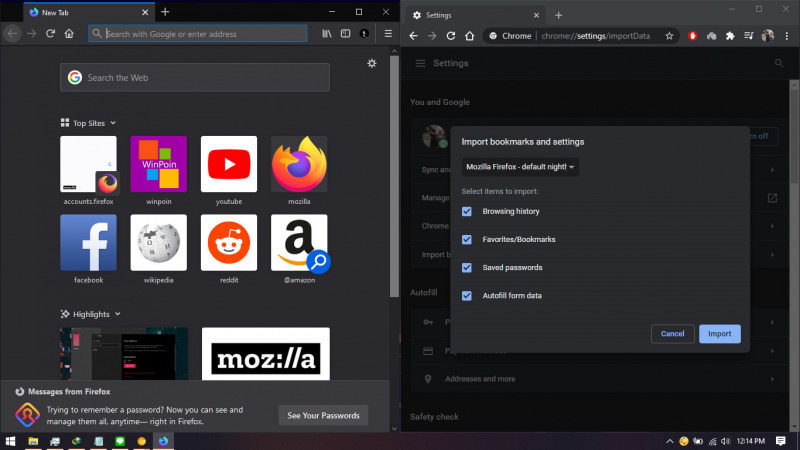Viewport: 800px width, 450px height.
Task: Cancel the import dialog
Action: [672, 334]
